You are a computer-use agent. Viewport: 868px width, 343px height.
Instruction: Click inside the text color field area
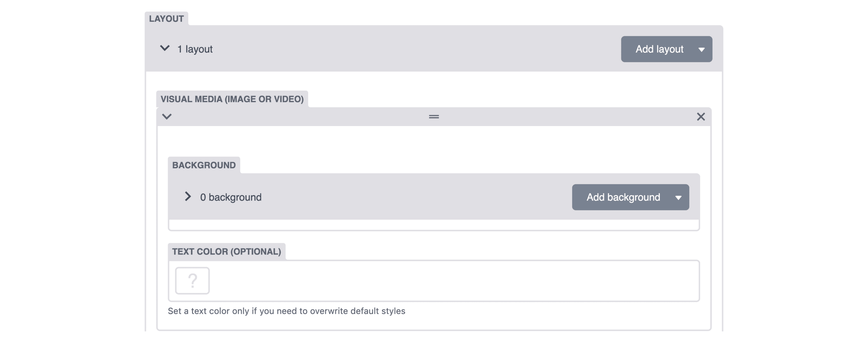[x=434, y=281]
